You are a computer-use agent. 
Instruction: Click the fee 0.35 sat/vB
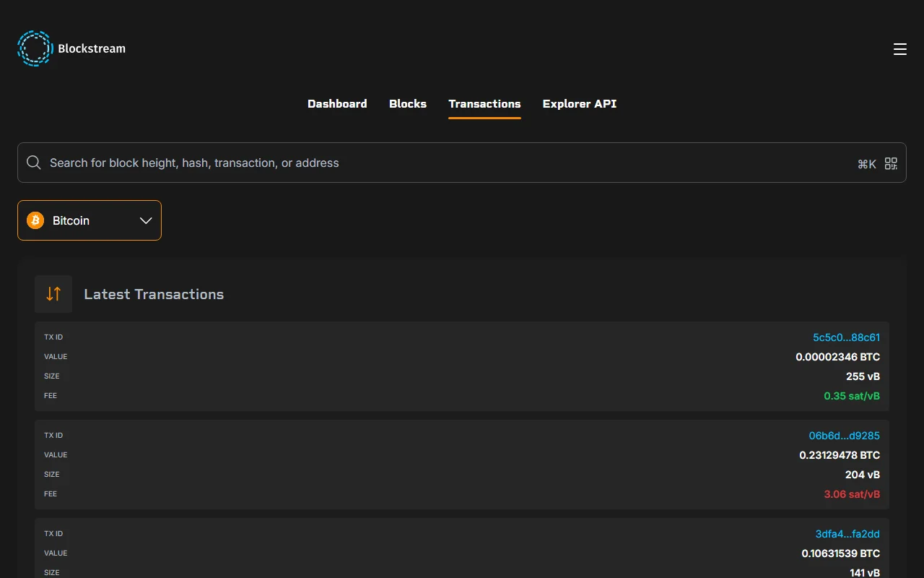point(852,396)
